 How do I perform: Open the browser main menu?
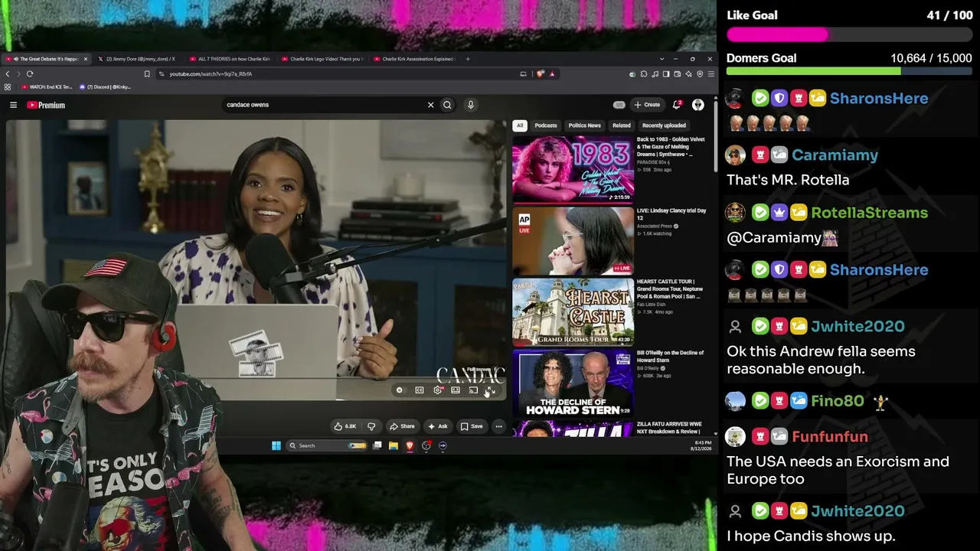tap(711, 74)
